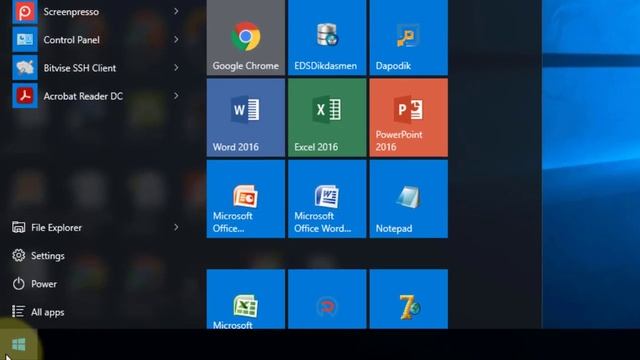Click the Screenpresso app icon

(25, 12)
